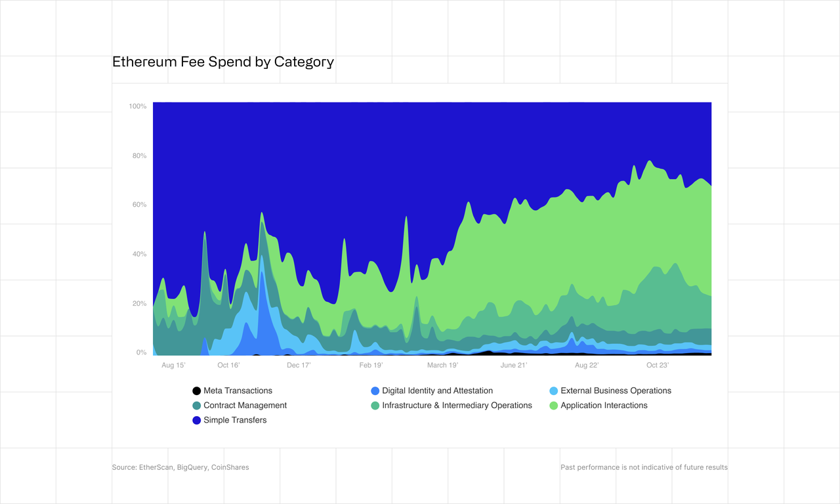
Task: Select the Simple Transfers legend label
Action: click(x=235, y=421)
